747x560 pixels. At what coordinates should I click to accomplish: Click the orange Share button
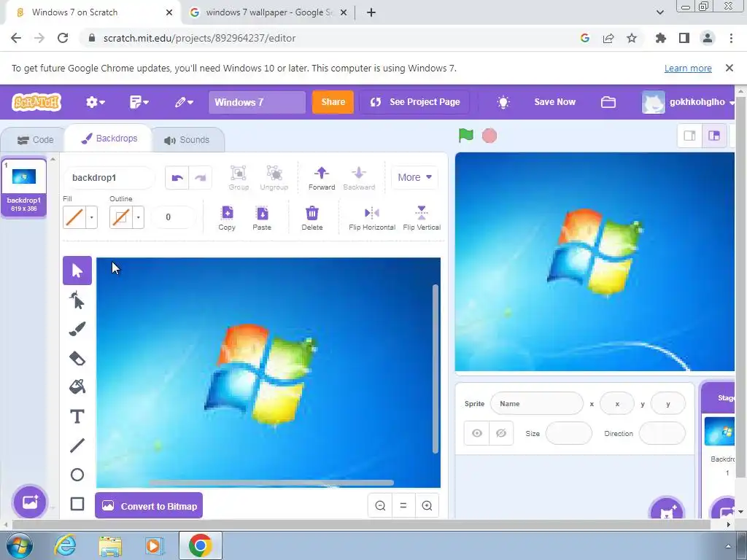[333, 102]
